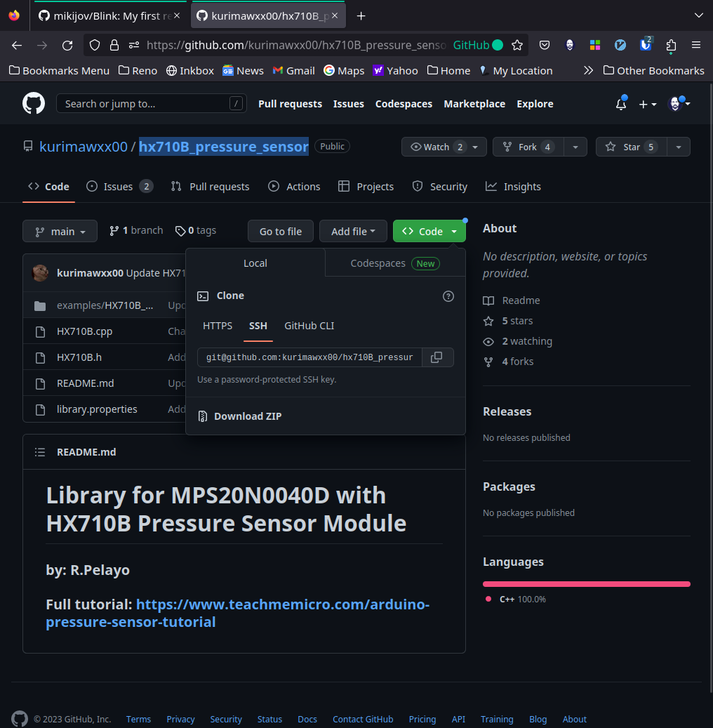Open the Firefox extensions puzzle icon
The height and width of the screenshot is (728, 713).
[x=671, y=45]
